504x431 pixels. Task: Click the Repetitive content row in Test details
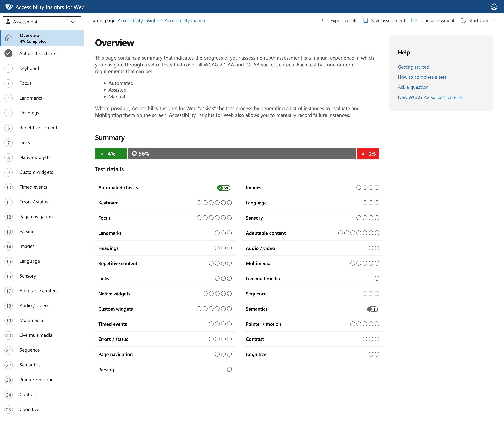[x=165, y=263]
